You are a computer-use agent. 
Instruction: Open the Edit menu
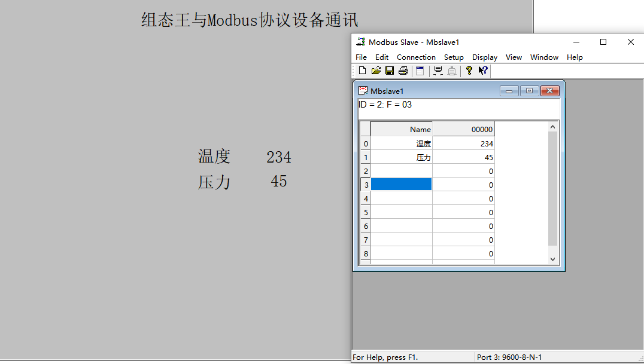point(382,57)
